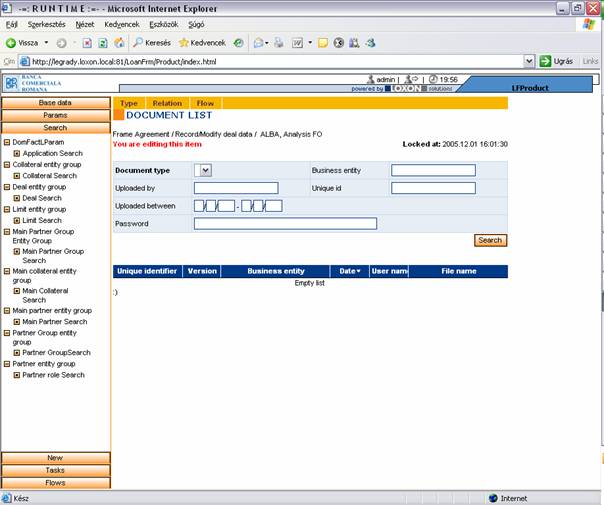Image resolution: width=604 pixels, height=505 pixels.
Task: Click the New sidebar button
Action: click(55, 458)
